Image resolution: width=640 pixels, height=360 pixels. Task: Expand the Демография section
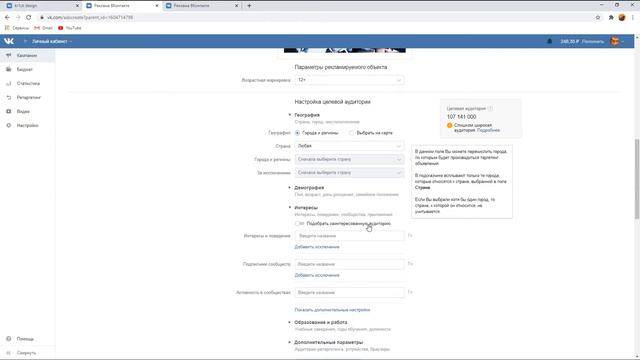tap(309, 188)
